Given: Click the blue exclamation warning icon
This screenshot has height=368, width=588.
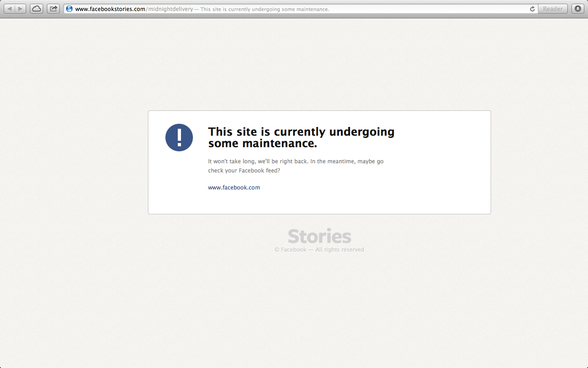Looking at the screenshot, I should tap(179, 138).
